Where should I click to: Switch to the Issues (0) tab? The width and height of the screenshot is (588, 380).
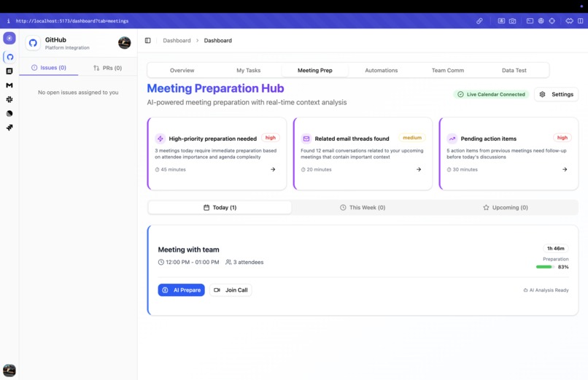click(x=49, y=68)
